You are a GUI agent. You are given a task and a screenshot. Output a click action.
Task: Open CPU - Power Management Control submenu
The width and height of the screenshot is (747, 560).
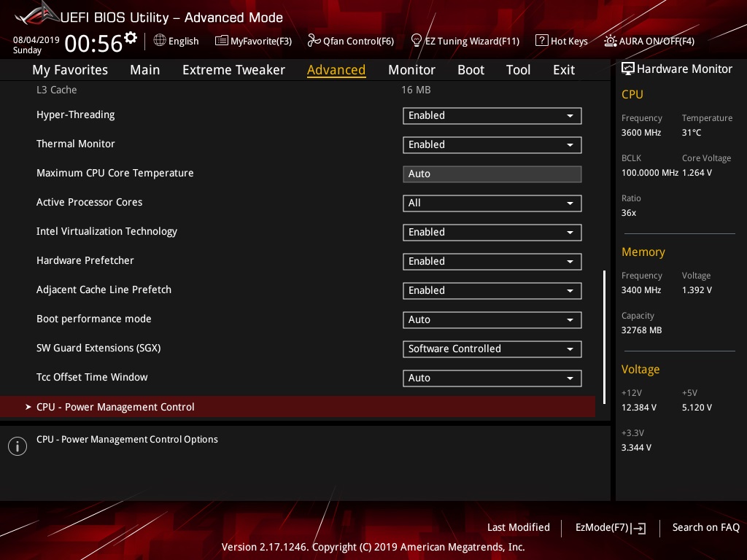pyautogui.click(x=298, y=407)
